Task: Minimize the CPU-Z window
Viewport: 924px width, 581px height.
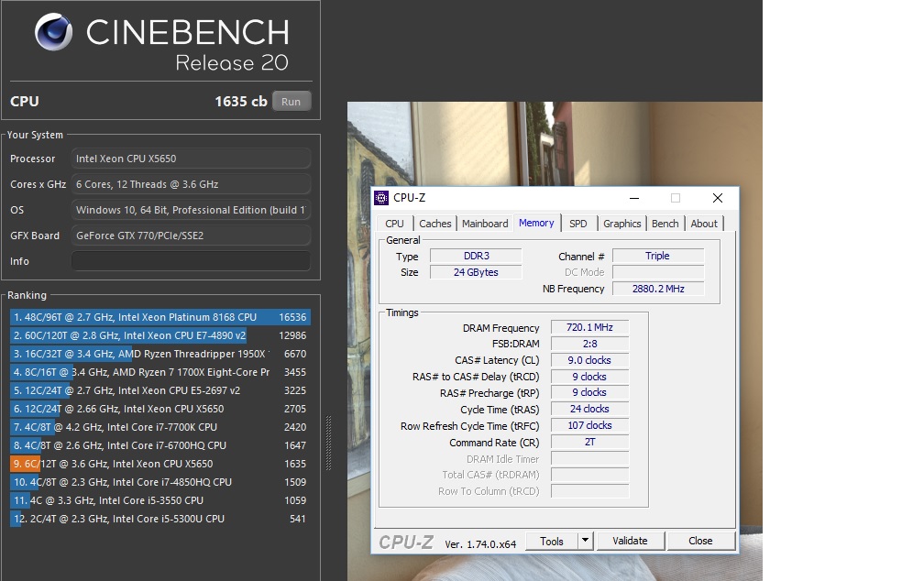Action: (634, 198)
